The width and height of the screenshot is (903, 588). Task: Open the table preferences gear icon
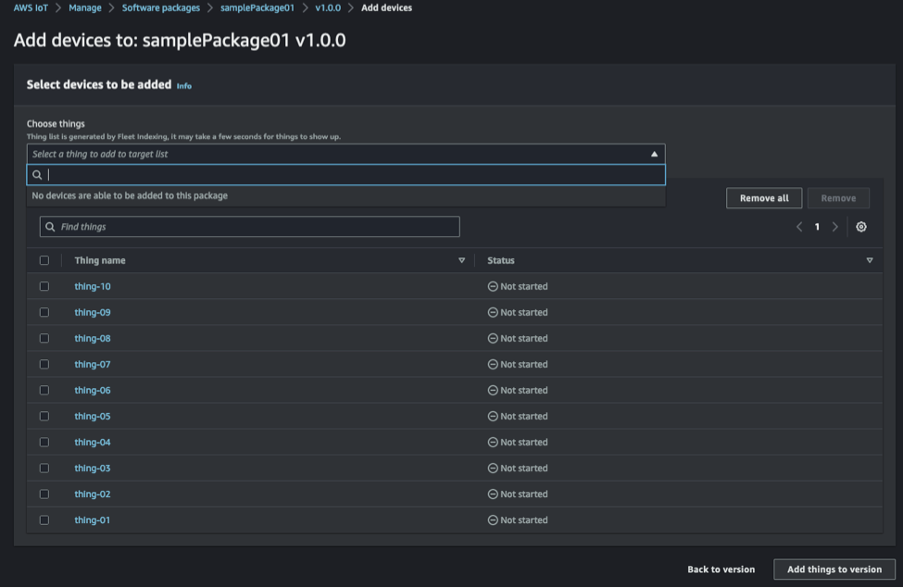point(860,226)
